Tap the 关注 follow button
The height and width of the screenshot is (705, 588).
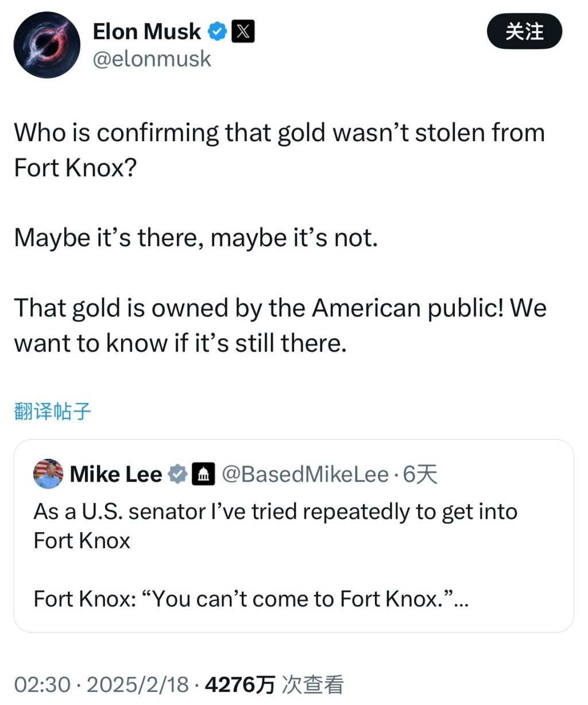coord(524,32)
